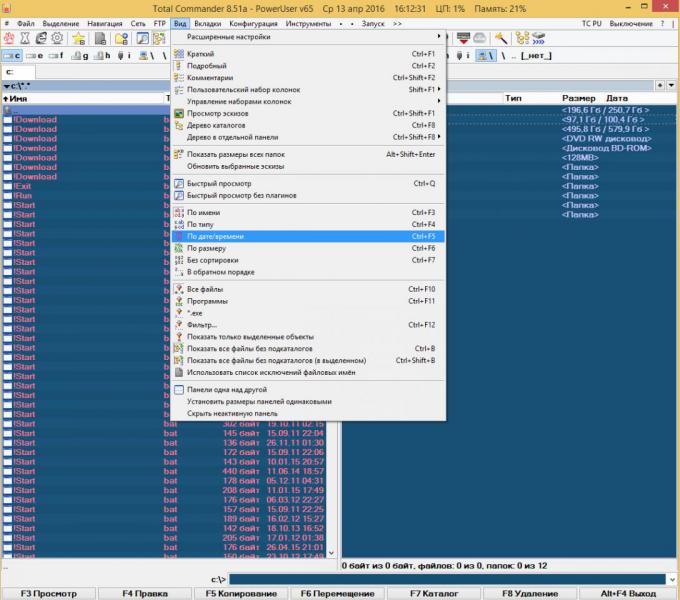Screen dimensions: 680x600
Task: Open the Конфигурация menu
Action: 253,24
